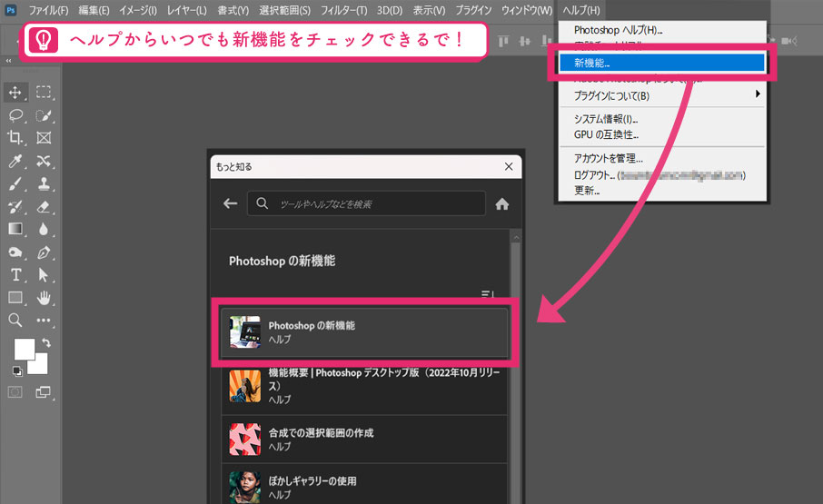This screenshot has height=504, width=823.
Task: Click the 合成での選択範囲の作成 thumbnail image
Action: [245, 440]
